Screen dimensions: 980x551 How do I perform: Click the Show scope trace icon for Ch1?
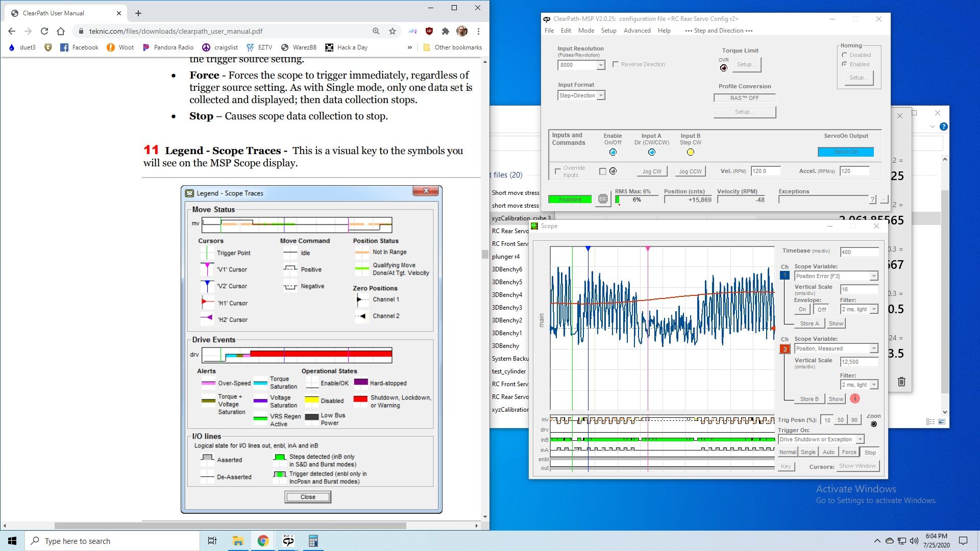(836, 323)
